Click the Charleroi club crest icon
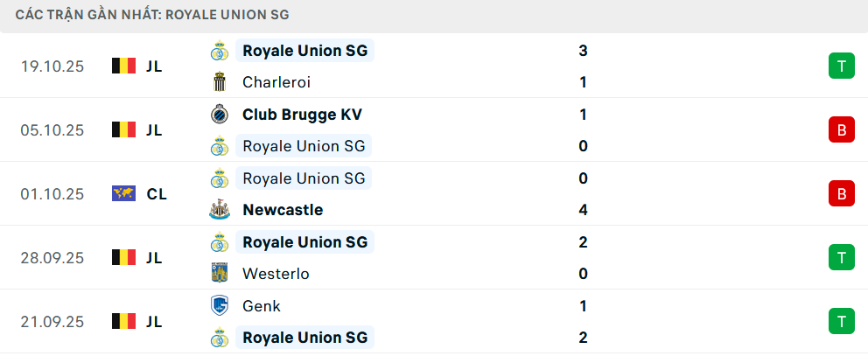The height and width of the screenshot is (356, 868). point(219,82)
